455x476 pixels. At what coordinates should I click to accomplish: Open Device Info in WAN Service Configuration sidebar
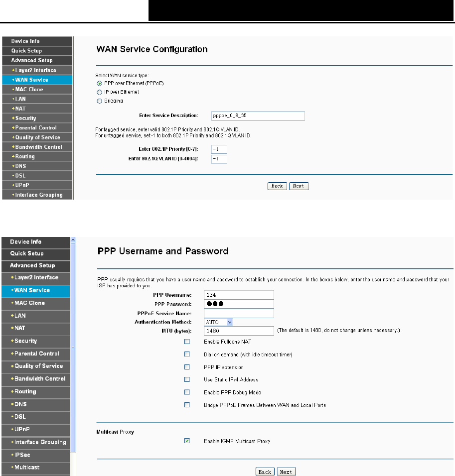[37, 41]
